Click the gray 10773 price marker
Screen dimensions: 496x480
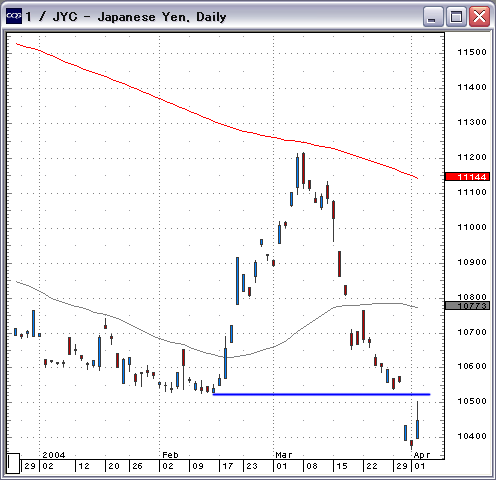tap(467, 305)
